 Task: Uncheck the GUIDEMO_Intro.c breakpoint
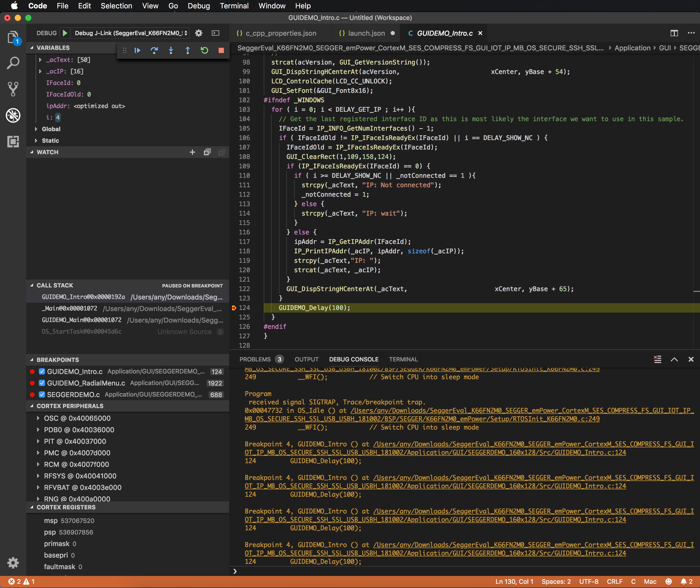point(42,372)
